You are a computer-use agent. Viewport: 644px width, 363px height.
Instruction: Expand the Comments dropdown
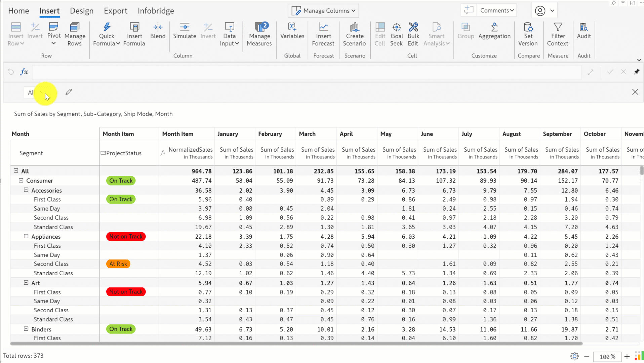[497, 10]
